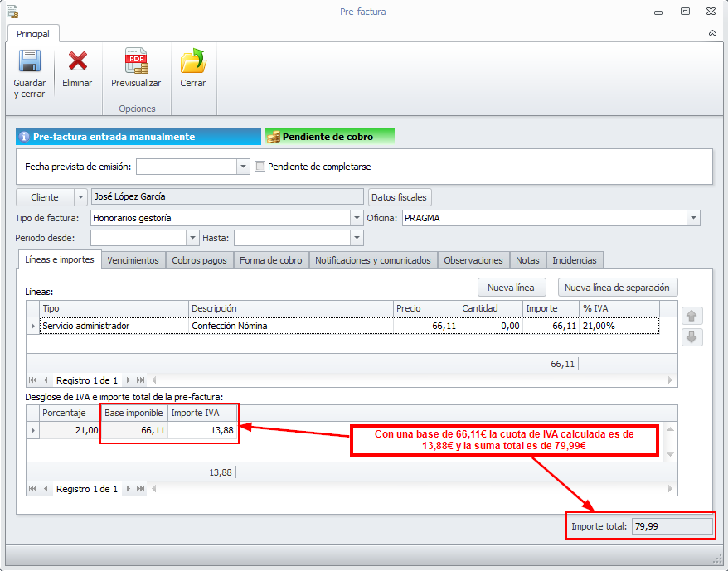Click the info icon on Pre-factura banner
Image resolution: width=728 pixels, height=571 pixels.
[x=24, y=137]
